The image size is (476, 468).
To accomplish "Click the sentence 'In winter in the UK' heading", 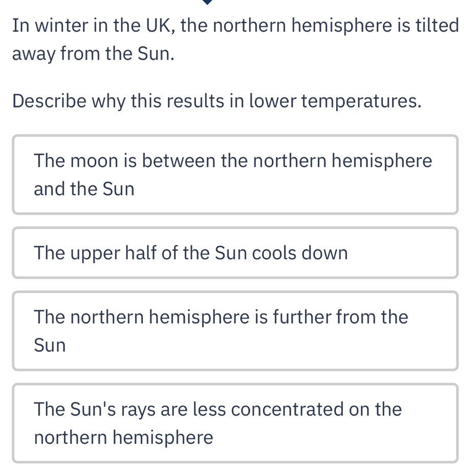I will tap(235, 25).
